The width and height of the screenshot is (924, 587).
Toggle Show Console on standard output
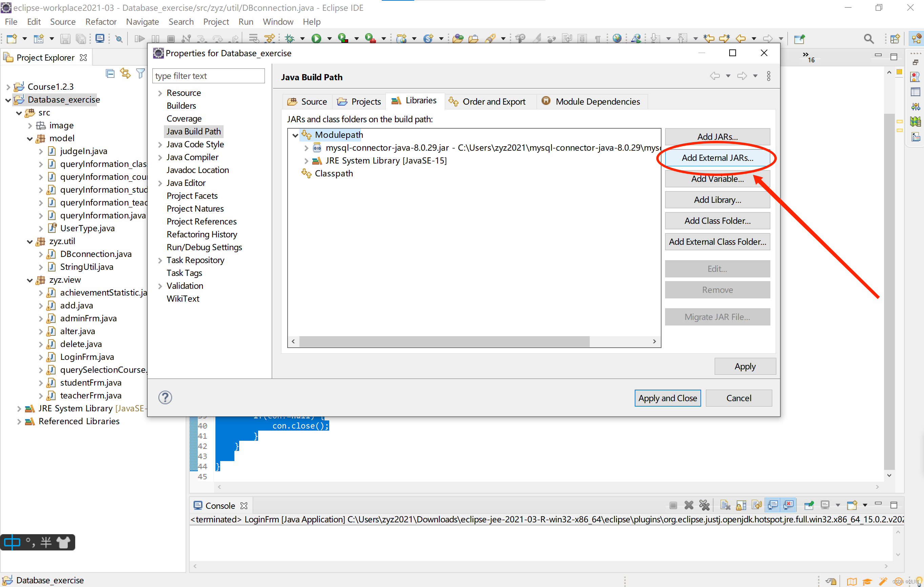pos(773,505)
